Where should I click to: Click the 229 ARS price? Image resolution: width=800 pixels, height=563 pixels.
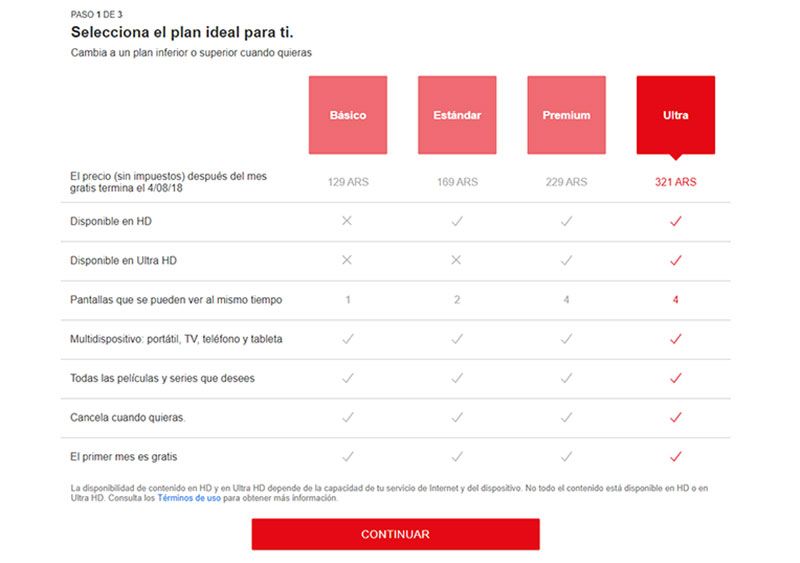click(x=566, y=182)
